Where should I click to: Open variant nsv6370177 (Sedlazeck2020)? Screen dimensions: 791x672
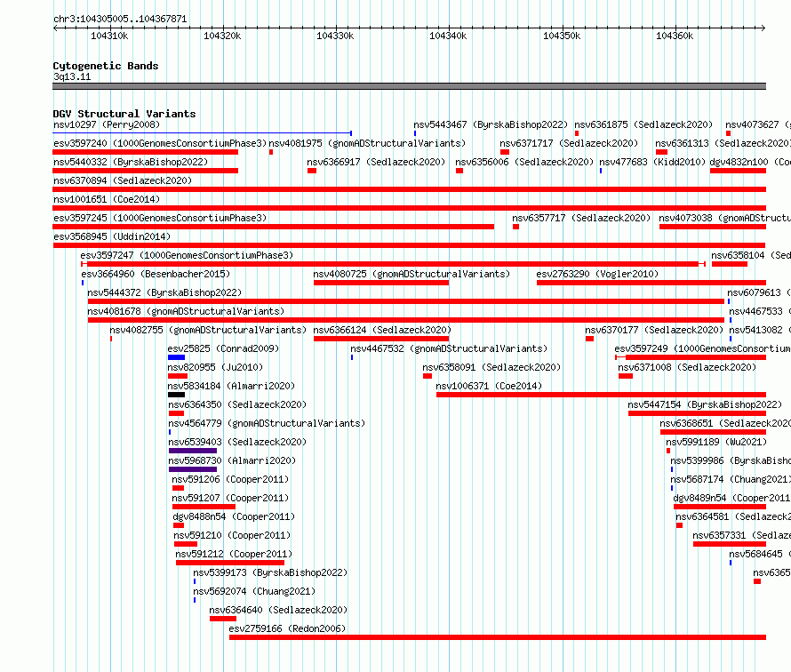(x=654, y=330)
